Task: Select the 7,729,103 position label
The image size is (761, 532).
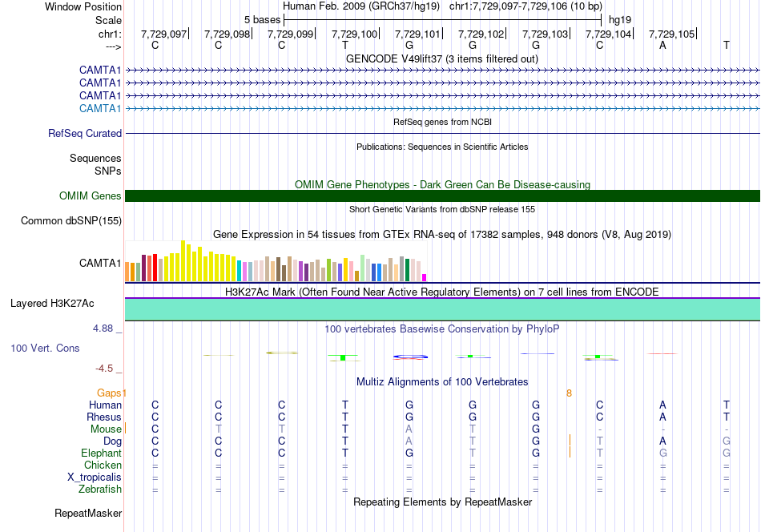Action: coord(545,34)
